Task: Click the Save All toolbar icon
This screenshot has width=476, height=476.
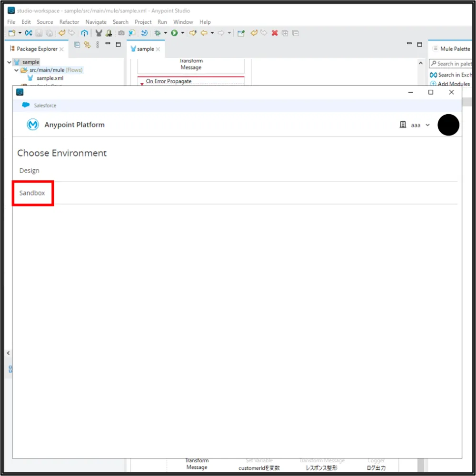Action: click(49, 33)
